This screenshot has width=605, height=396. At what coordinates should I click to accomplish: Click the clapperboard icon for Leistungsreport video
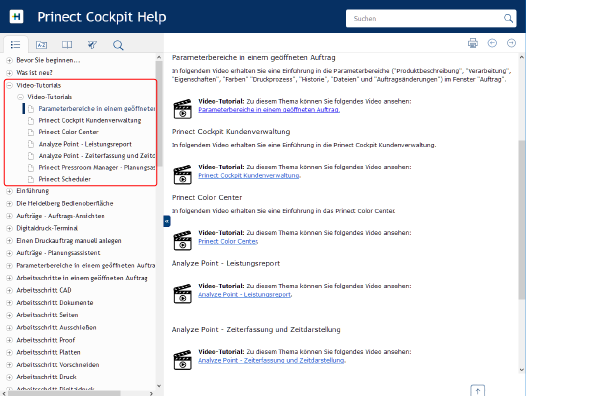(183, 294)
